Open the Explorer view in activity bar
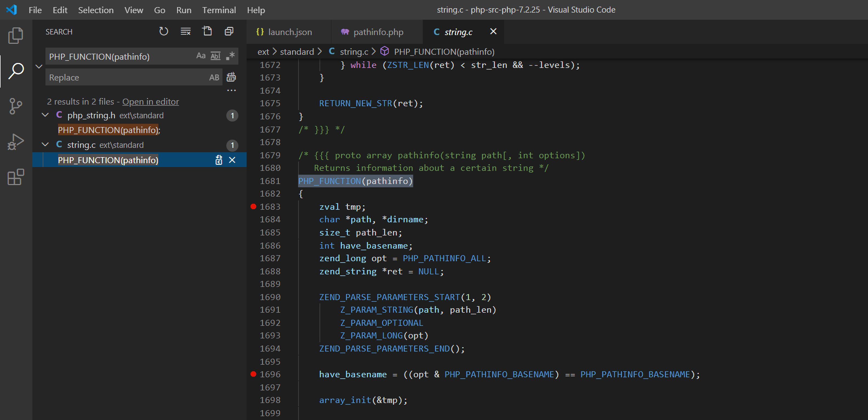Image resolution: width=868 pixels, height=420 pixels. [16, 35]
